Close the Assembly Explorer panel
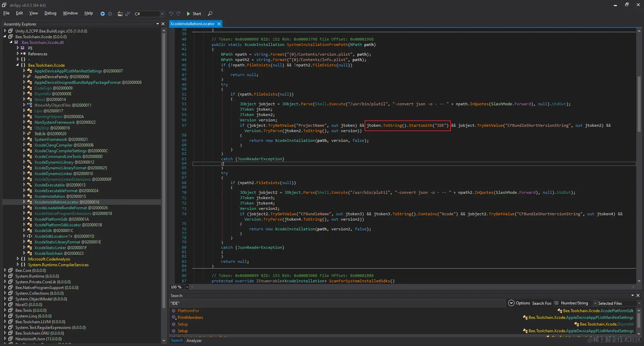This screenshot has width=644, height=346. tap(163, 24)
